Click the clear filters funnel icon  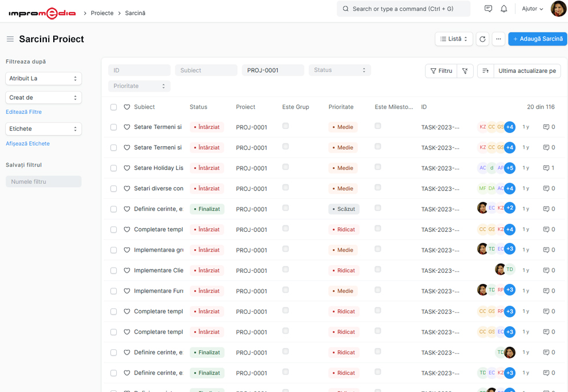click(x=465, y=71)
